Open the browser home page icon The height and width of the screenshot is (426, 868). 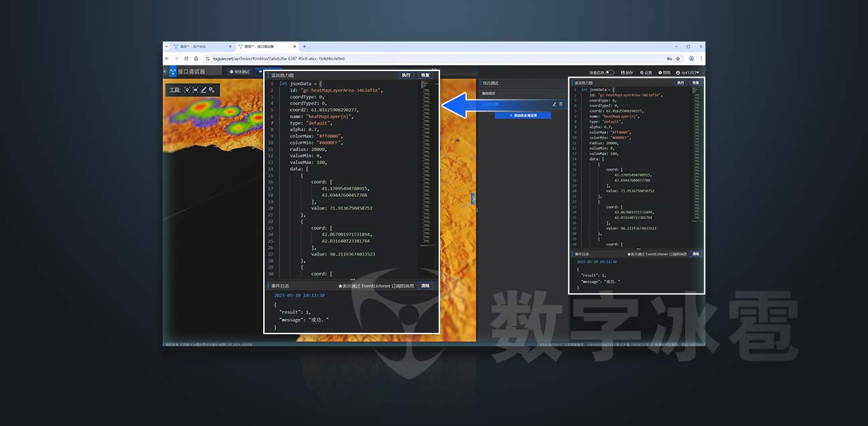pos(196,58)
